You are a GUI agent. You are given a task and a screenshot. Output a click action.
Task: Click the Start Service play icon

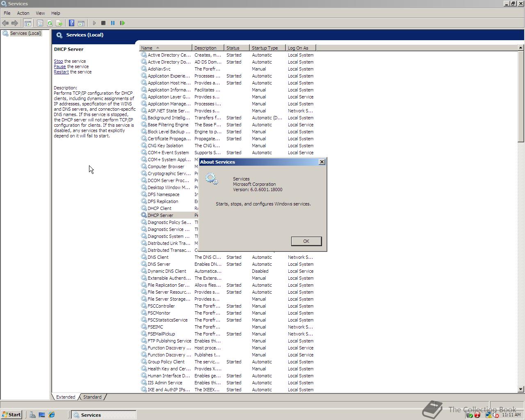[x=94, y=23]
